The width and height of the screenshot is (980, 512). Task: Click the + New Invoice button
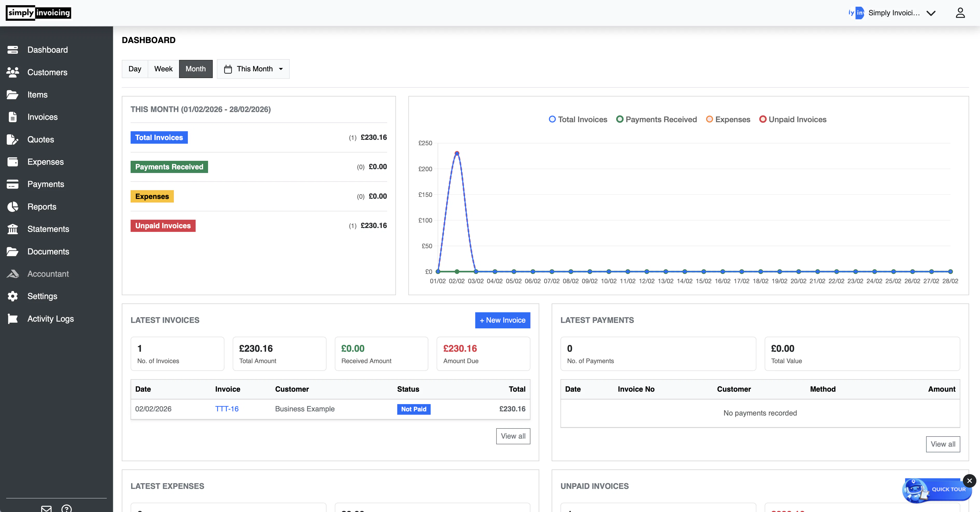coord(502,321)
